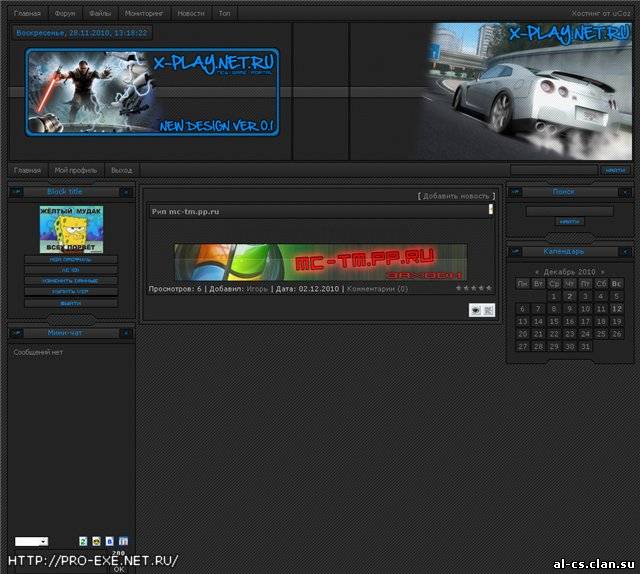The width and height of the screenshot is (640, 574).
Task: Open the Форум top menu item
Action: point(65,14)
